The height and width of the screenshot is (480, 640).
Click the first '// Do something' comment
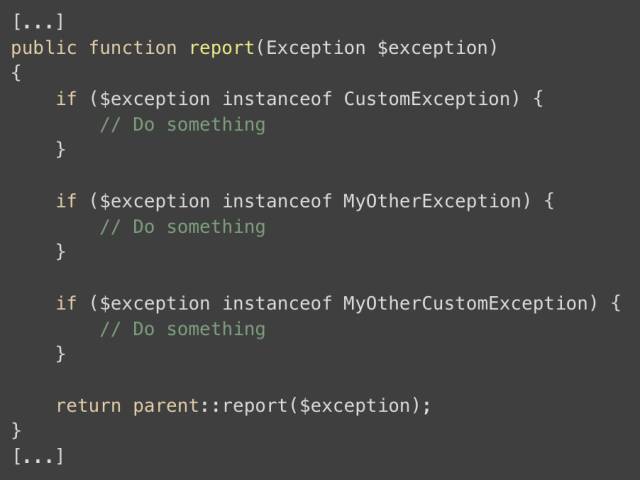tap(182, 125)
